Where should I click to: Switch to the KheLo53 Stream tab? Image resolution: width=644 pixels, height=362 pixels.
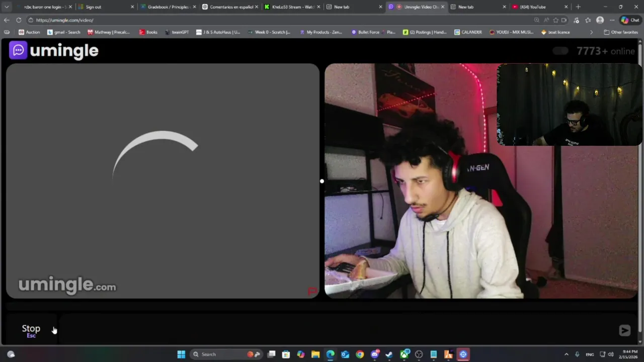[292, 7]
